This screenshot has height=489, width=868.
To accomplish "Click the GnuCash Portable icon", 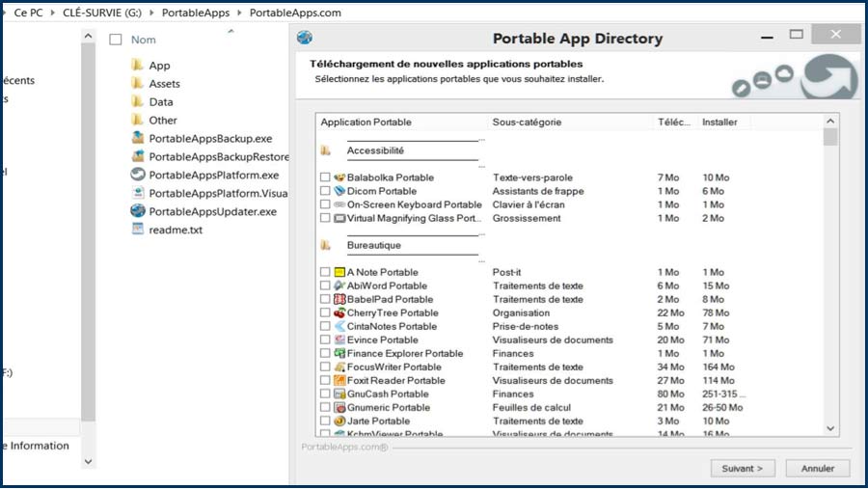I will click(339, 394).
